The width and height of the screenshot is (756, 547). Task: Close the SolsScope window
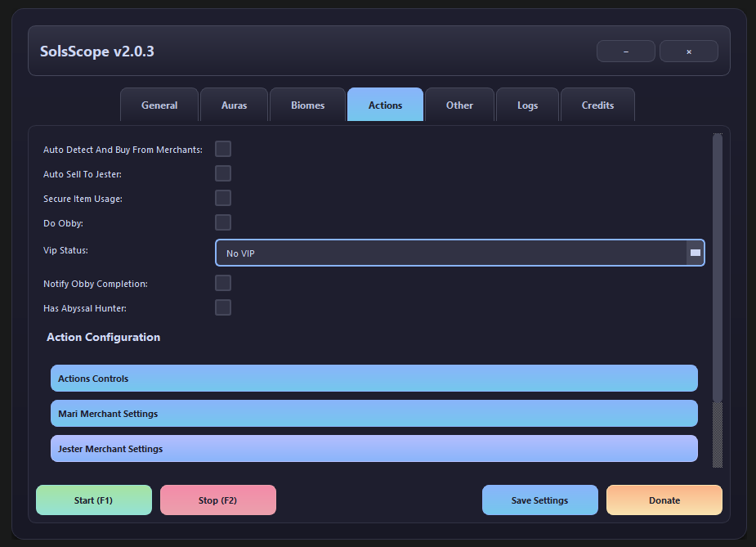(688, 52)
